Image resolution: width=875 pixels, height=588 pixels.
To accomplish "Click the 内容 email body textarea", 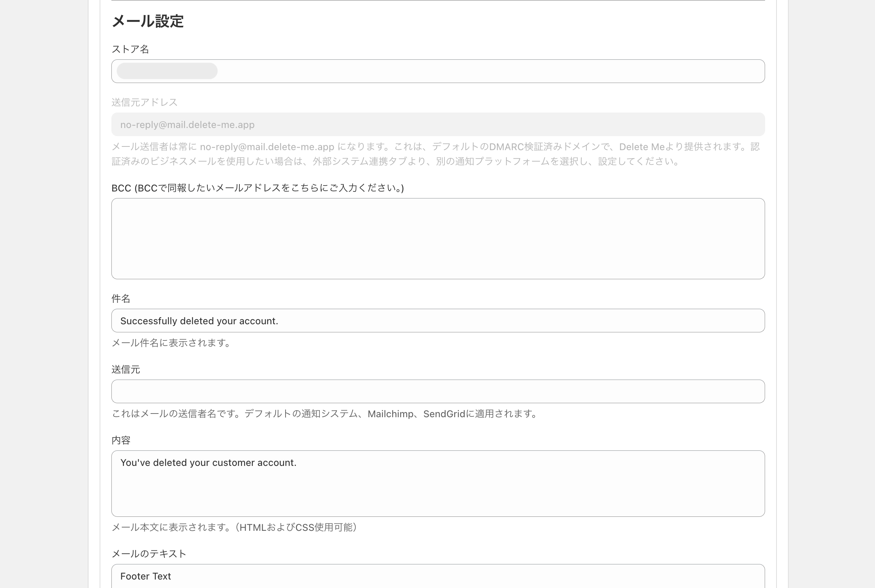I will click(438, 484).
